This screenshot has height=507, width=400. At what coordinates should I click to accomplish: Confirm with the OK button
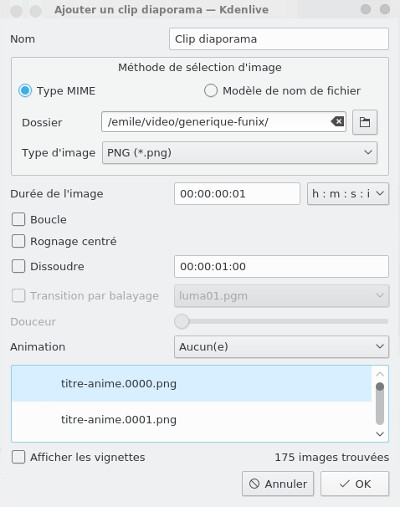pyautogui.click(x=355, y=484)
